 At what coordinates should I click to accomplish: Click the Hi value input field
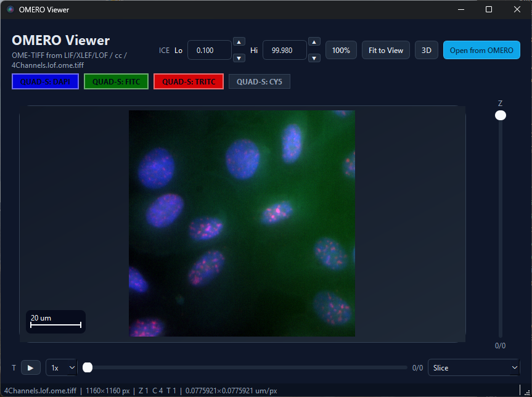(284, 50)
